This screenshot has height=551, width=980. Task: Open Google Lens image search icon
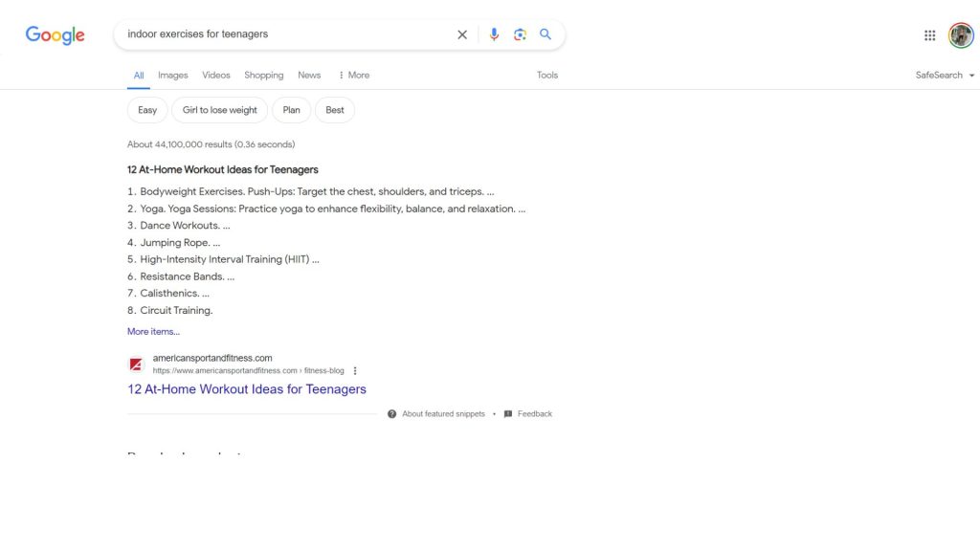point(520,34)
